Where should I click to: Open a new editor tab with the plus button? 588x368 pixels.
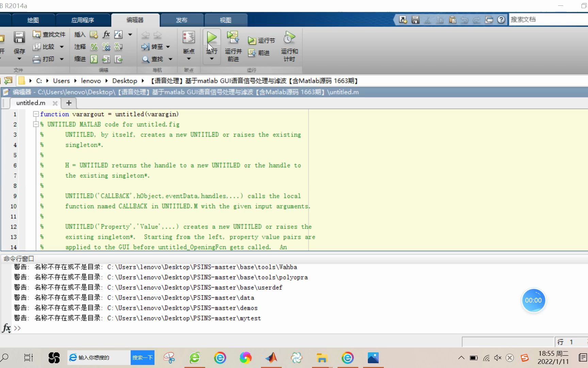pos(69,103)
